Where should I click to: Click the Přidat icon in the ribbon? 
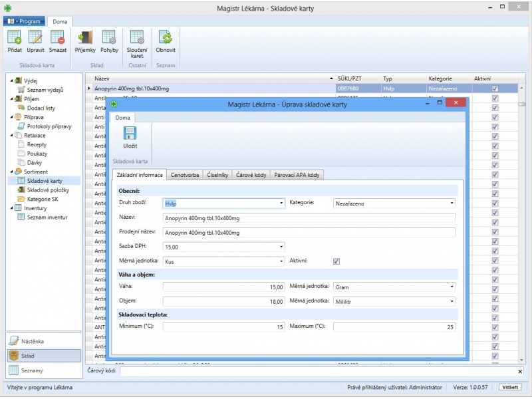pyautogui.click(x=14, y=39)
